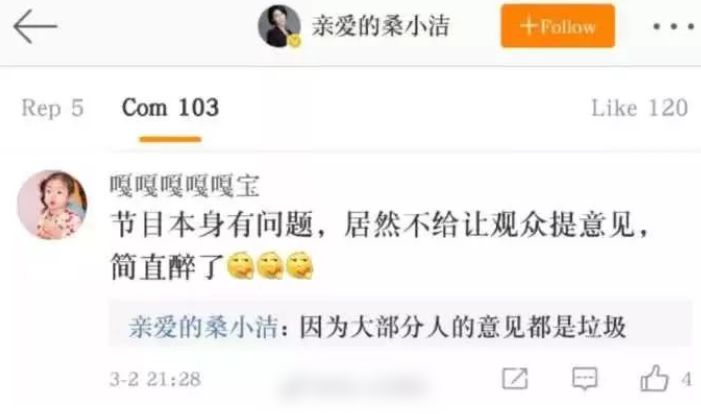Like the comment with the thumbs-up icon

tap(655, 378)
